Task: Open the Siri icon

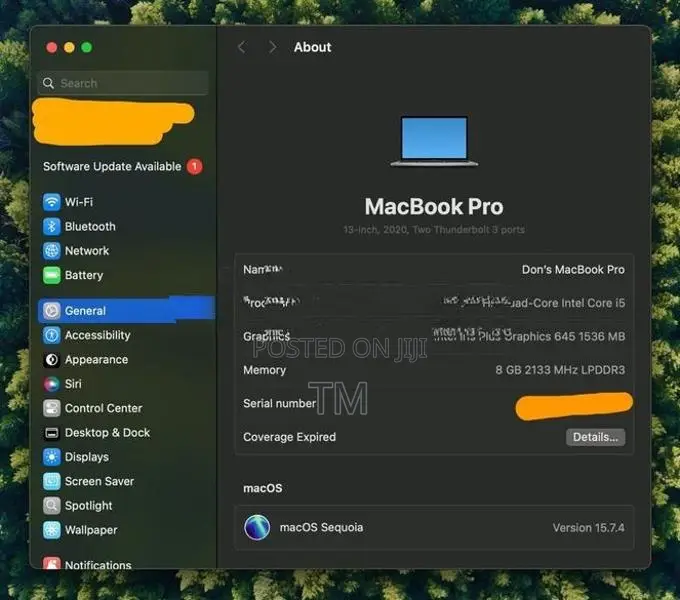Action: tap(52, 384)
